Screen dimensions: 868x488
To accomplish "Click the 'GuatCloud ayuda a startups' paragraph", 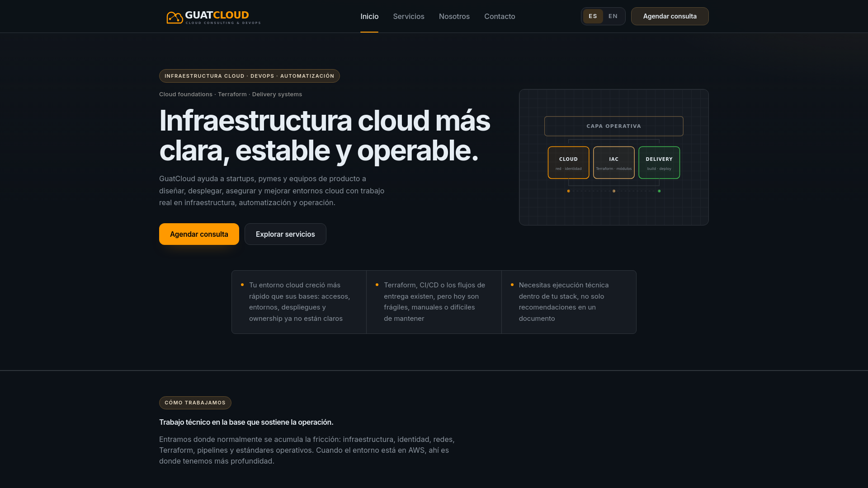I will click(272, 191).
